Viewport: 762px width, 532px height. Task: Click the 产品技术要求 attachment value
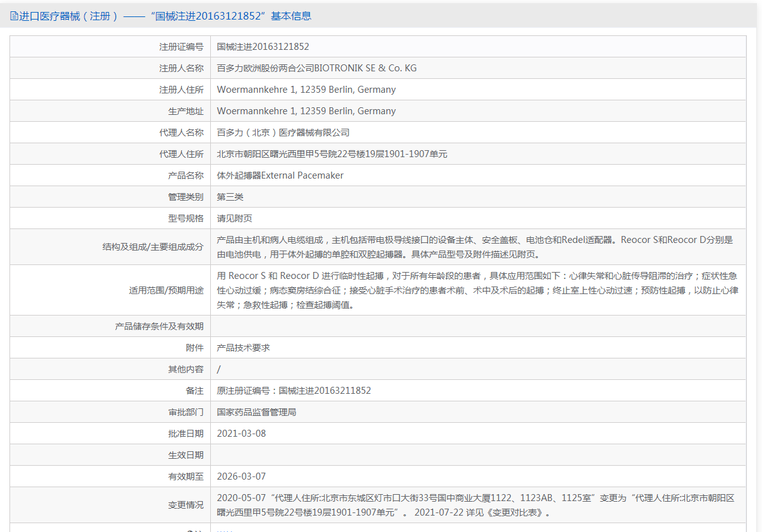(243, 348)
